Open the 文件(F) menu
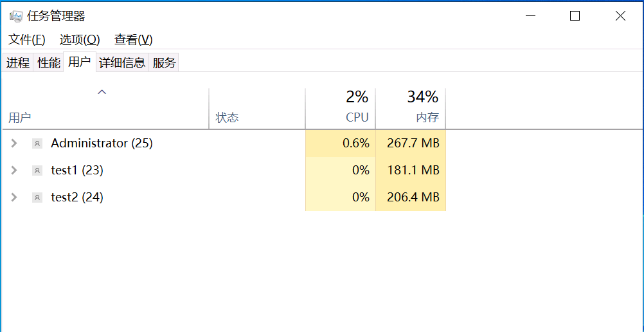Image resolution: width=644 pixels, height=332 pixels. pyautogui.click(x=27, y=40)
